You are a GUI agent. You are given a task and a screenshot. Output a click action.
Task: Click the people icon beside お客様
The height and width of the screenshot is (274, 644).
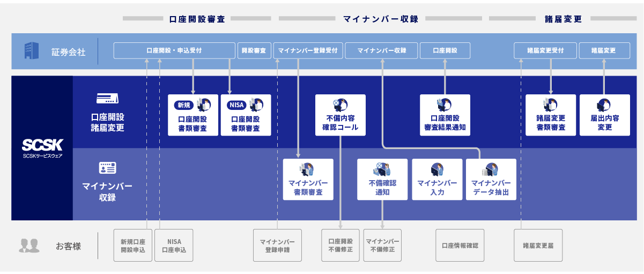pyautogui.click(x=29, y=246)
